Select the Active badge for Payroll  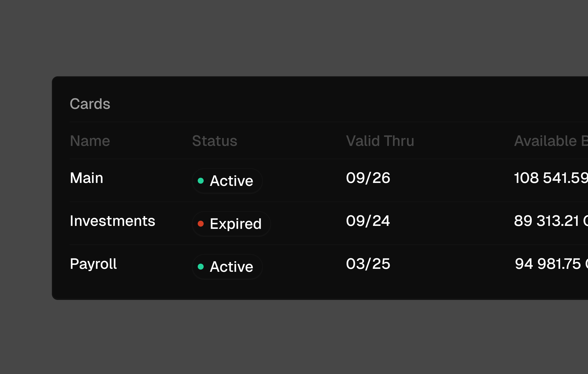point(227,267)
